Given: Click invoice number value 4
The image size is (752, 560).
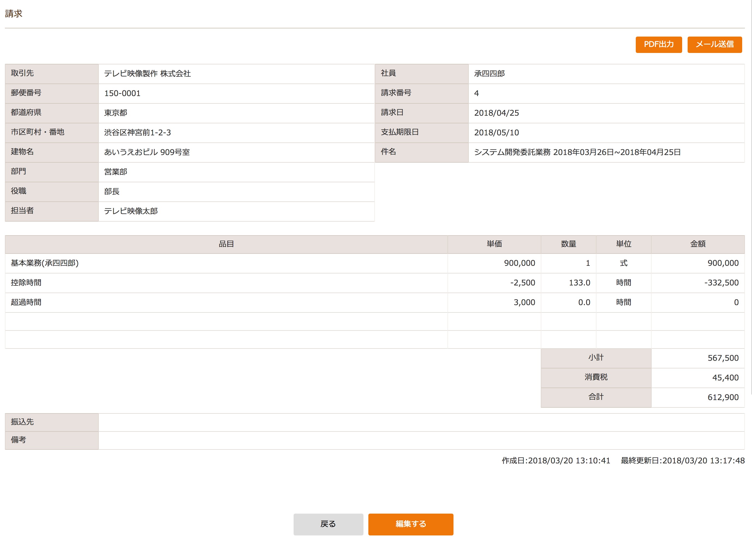Looking at the screenshot, I should (476, 93).
